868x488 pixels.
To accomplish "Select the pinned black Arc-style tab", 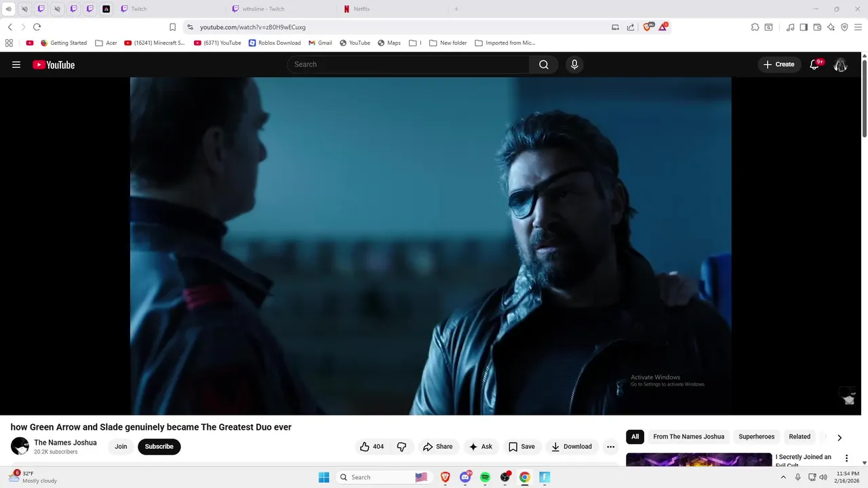I will click(106, 9).
